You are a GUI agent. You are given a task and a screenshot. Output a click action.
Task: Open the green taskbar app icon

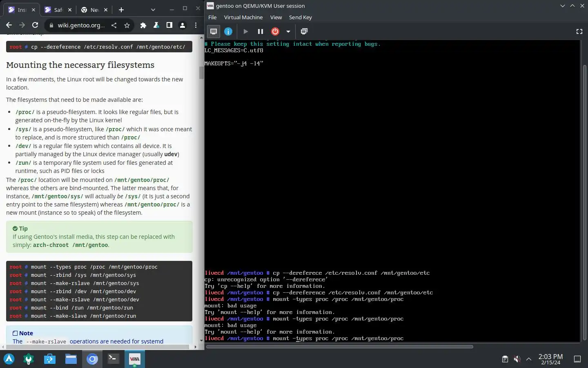[x=29, y=359]
